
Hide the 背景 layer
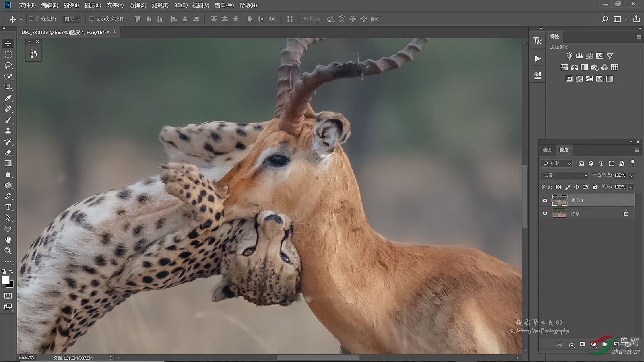pos(545,214)
